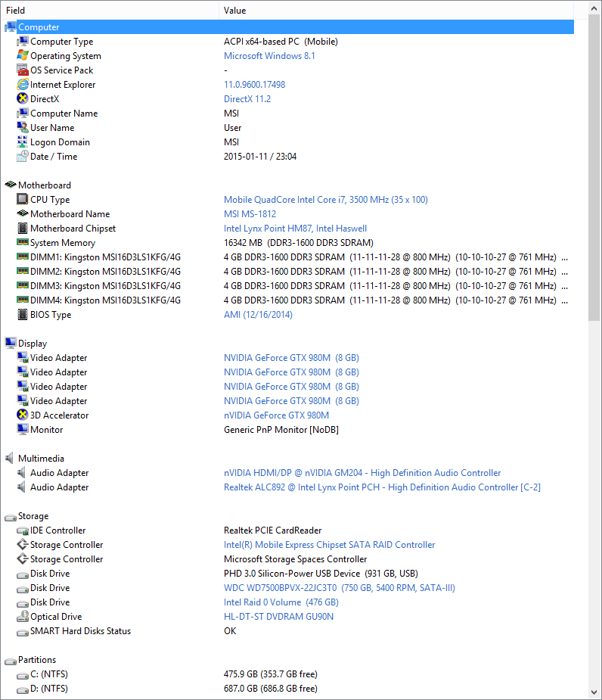Screen dimensions: 602x700
Task: Click the Storage section drive icon
Action: [x=11, y=518]
